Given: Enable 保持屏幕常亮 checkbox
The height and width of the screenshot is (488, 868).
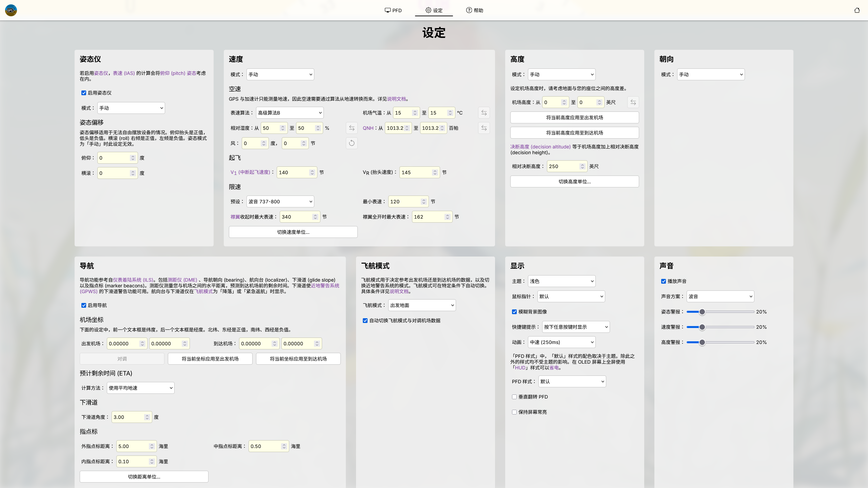Looking at the screenshot, I should click(x=514, y=412).
